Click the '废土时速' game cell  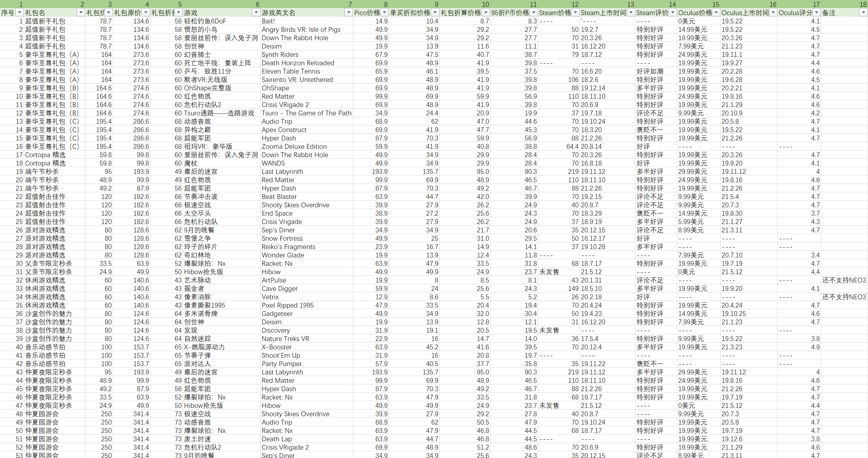(222, 439)
